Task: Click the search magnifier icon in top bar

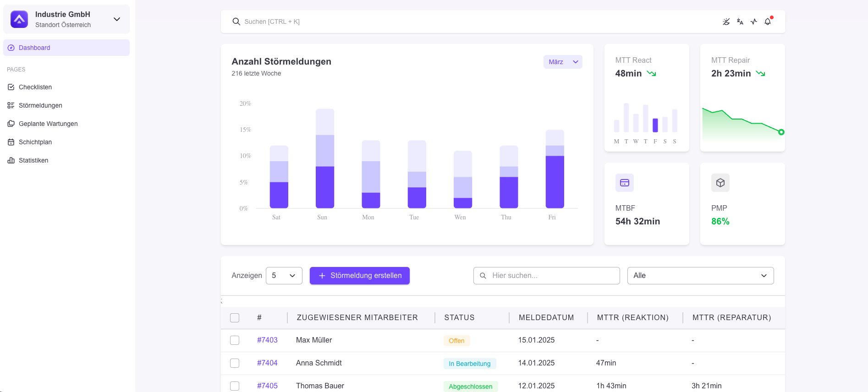Action: (236, 22)
